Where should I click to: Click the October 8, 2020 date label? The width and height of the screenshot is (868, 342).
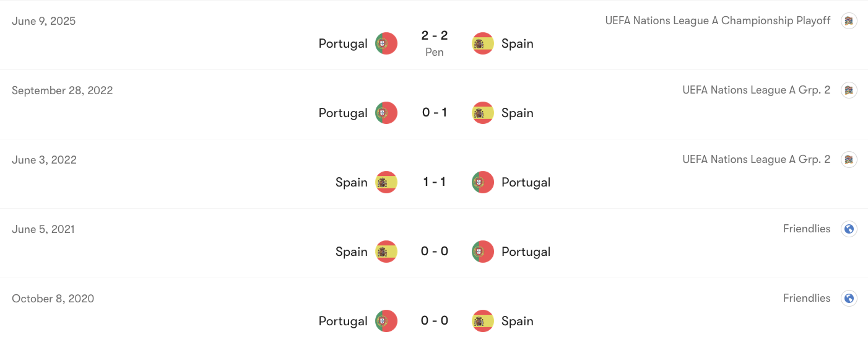(x=53, y=299)
